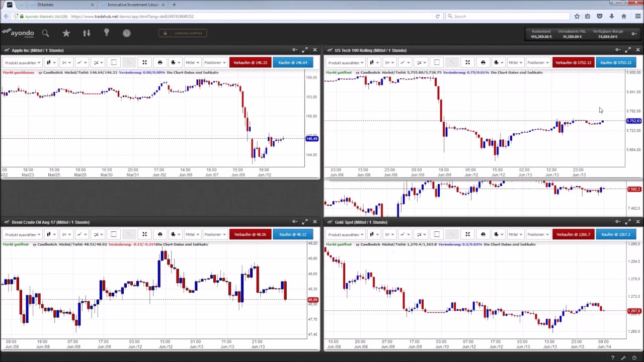Open Mittel dropdown in Brent Crude panel
Screen dimensions: 644x362
[192, 234]
